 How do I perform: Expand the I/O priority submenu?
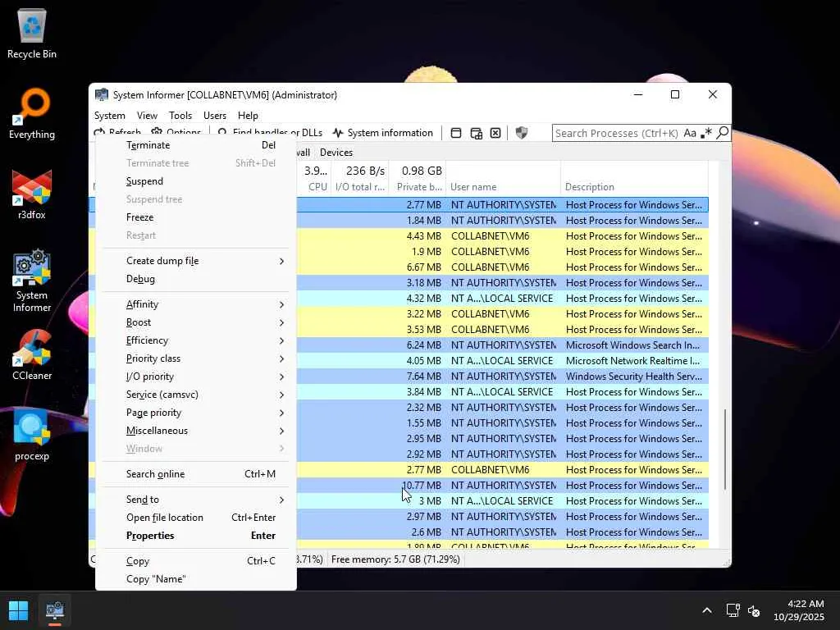(196, 377)
